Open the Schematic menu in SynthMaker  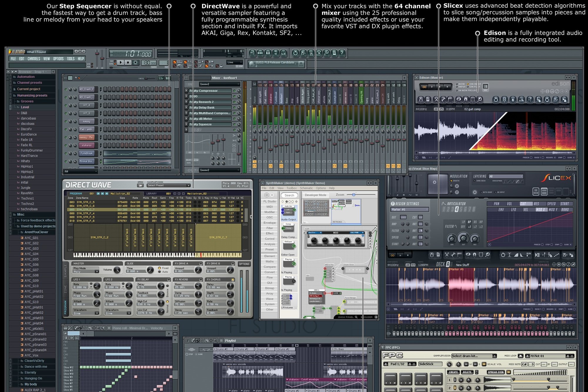(x=306, y=188)
